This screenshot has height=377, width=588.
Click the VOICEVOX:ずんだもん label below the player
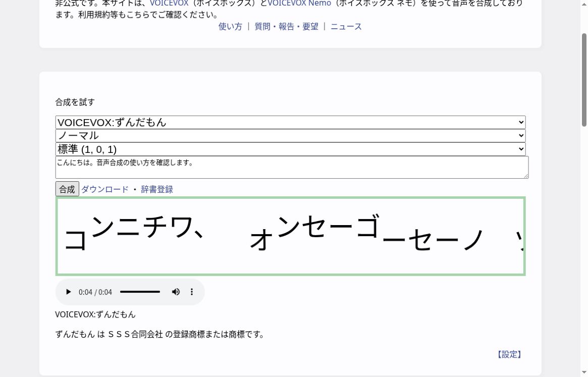tap(95, 315)
